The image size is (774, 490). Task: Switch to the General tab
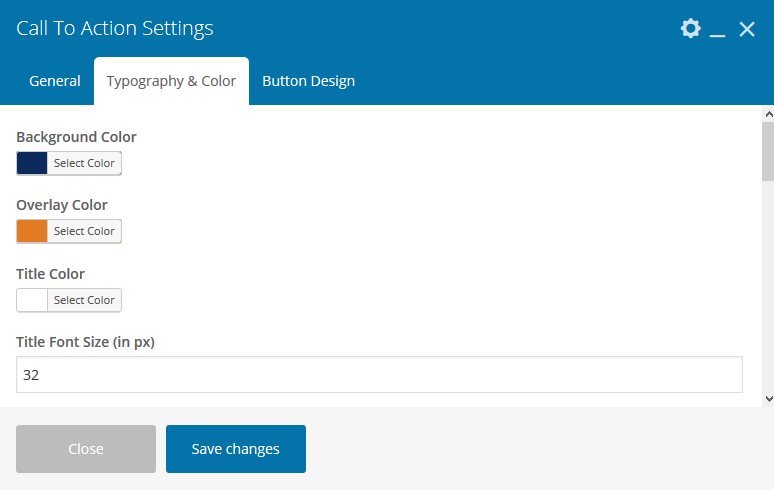(55, 81)
